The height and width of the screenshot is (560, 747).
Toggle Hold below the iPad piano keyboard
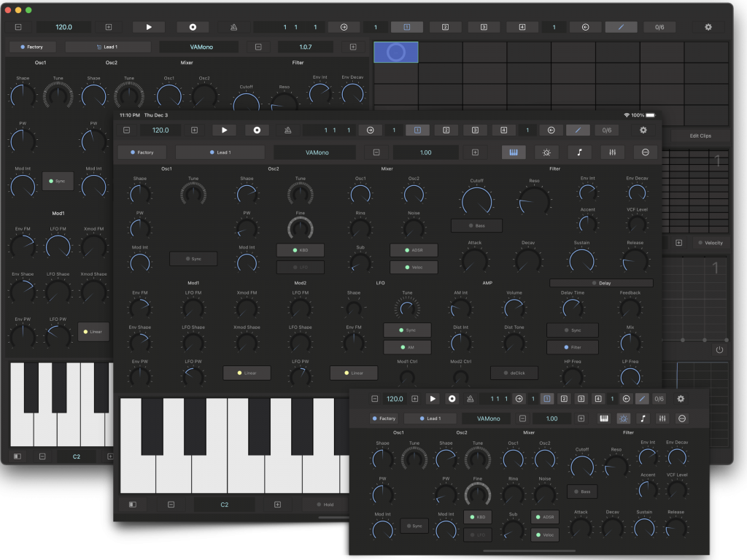[x=324, y=504]
